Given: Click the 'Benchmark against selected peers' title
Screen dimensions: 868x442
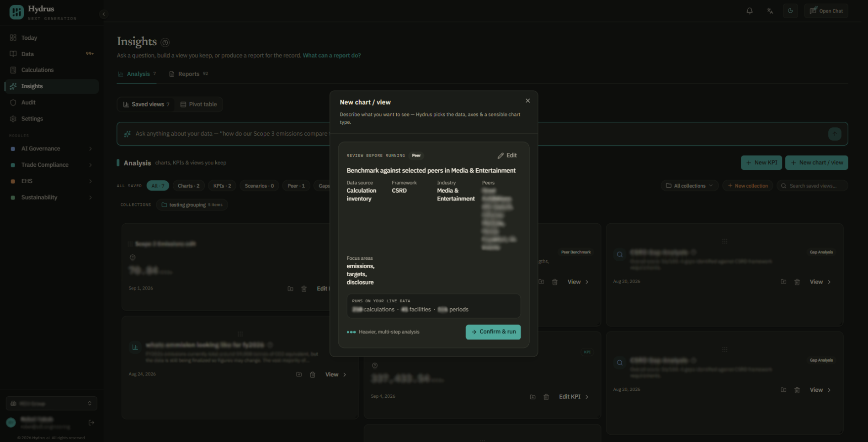Looking at the screenshot, I should coord(431,171).
